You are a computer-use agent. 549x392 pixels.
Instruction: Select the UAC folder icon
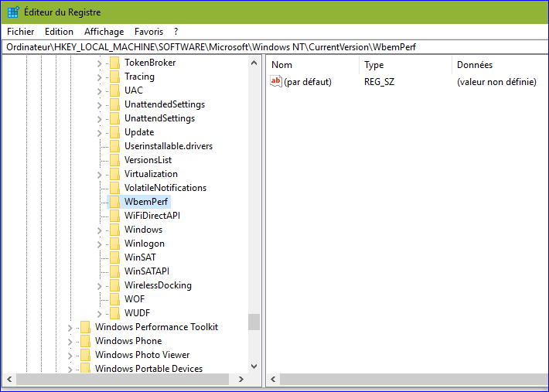click(x=114, y=90)
